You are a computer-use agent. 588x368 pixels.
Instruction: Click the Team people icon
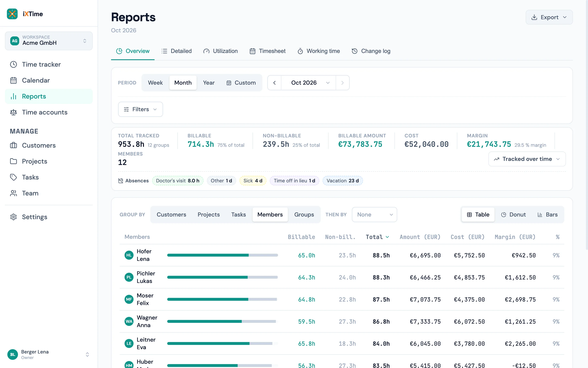[13, 193]
